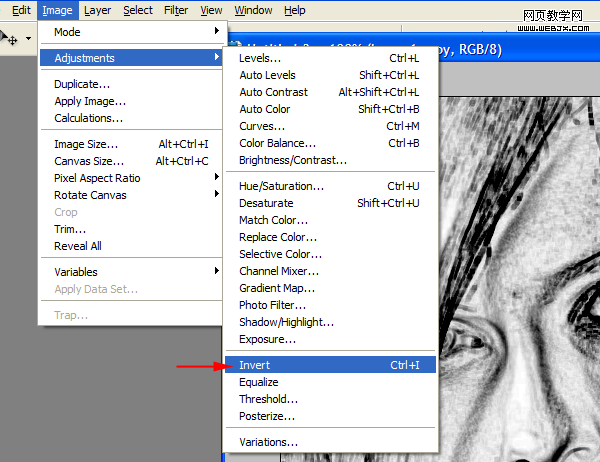Apply Desaturate command
600x462 pixels.
tap(330, 203)
